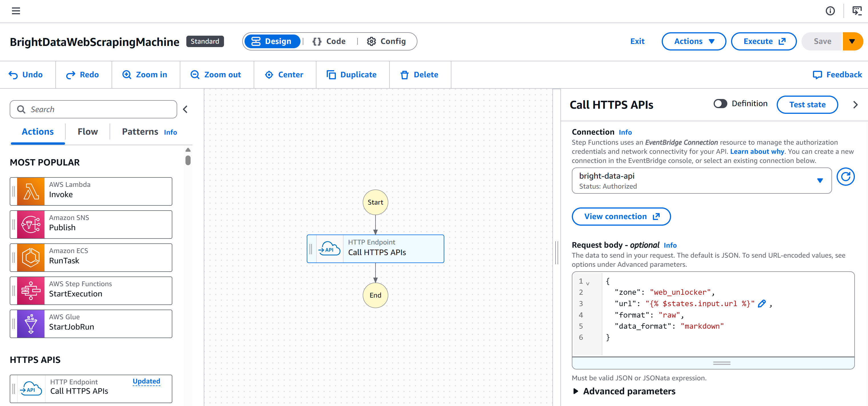Open the hamburger navigation menu
868x406 pixels.
click(x=16, y=11)
